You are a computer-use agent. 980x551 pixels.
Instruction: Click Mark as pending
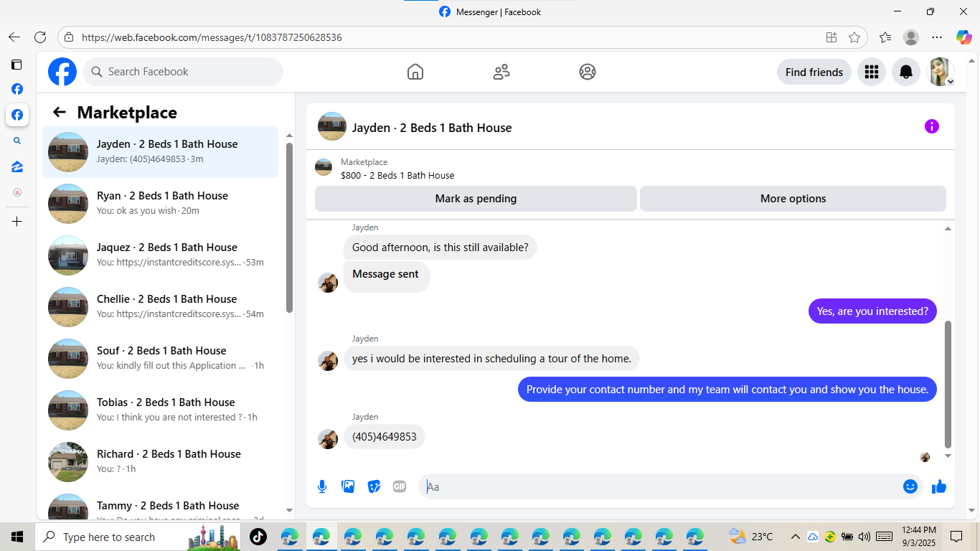[x=476, y=199]
